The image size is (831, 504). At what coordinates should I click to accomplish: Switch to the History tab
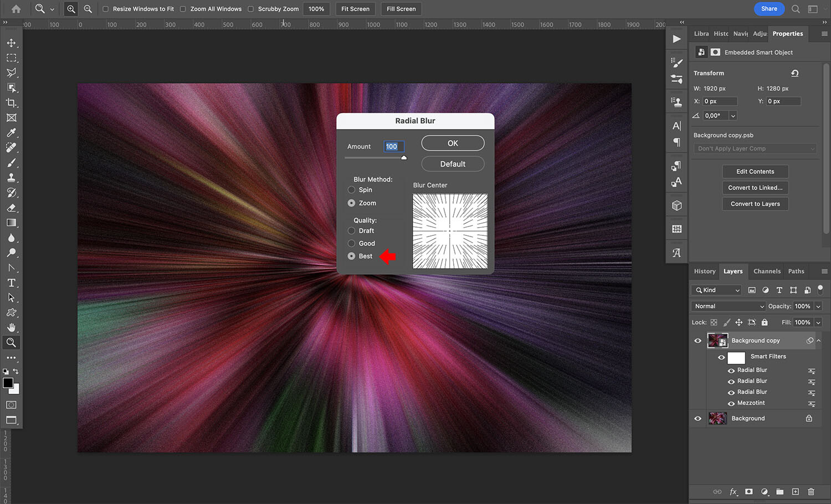704,271
